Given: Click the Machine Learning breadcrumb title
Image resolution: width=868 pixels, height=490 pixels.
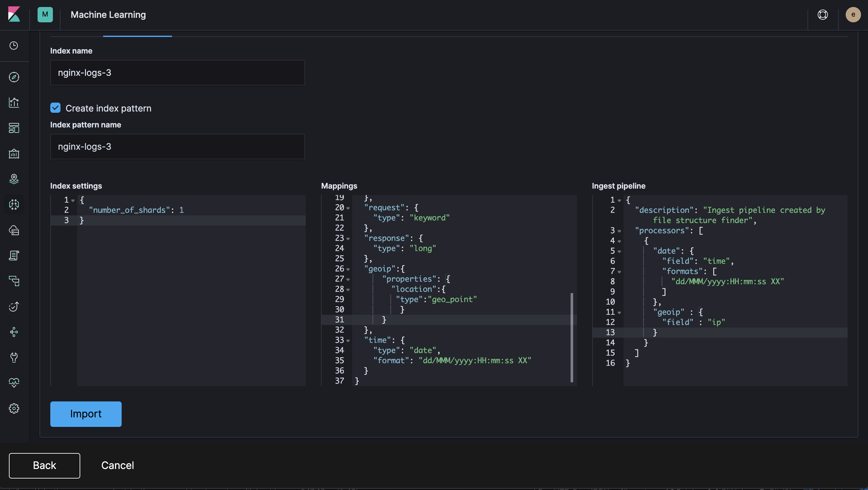Looking at the screenshot, I should tap(108, 15).
